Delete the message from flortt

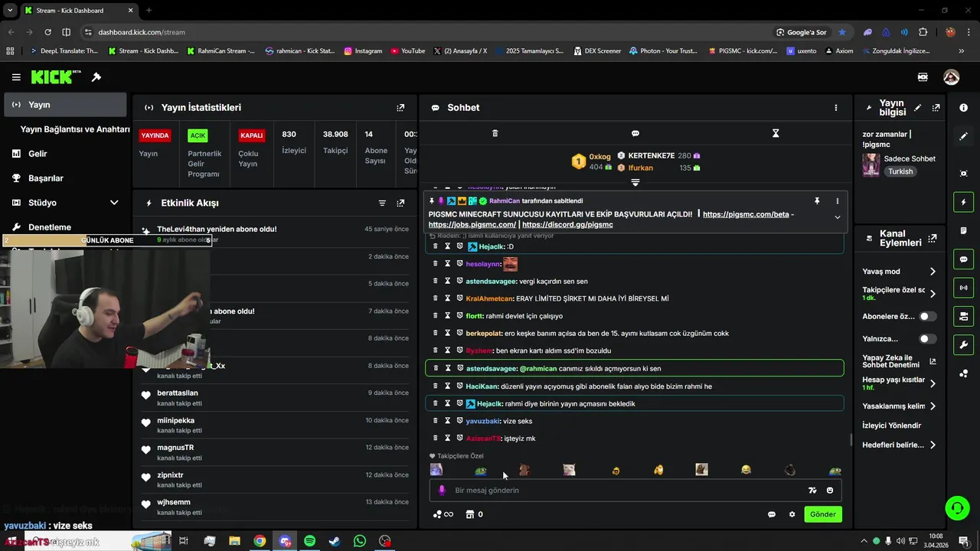pos(436,315)
